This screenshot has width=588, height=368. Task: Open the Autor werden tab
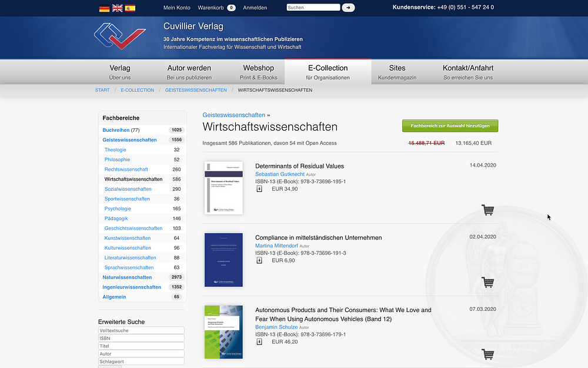coord(189,72)
